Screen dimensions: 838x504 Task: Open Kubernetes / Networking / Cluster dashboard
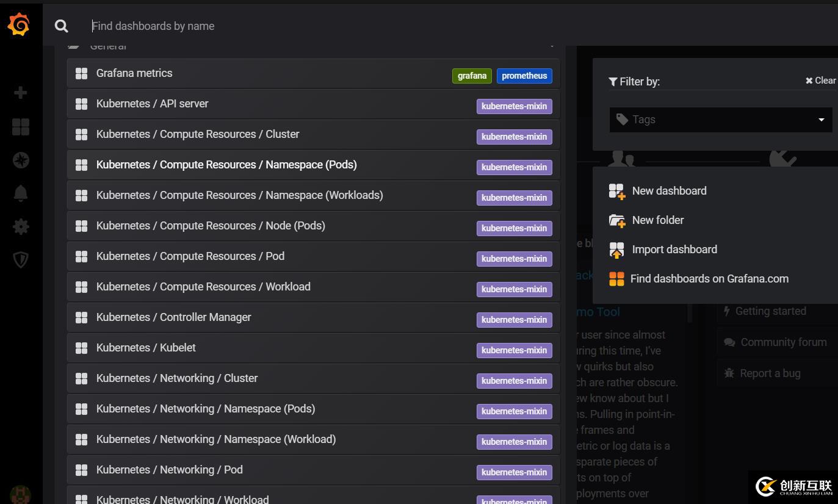click(x=313, y=378)
